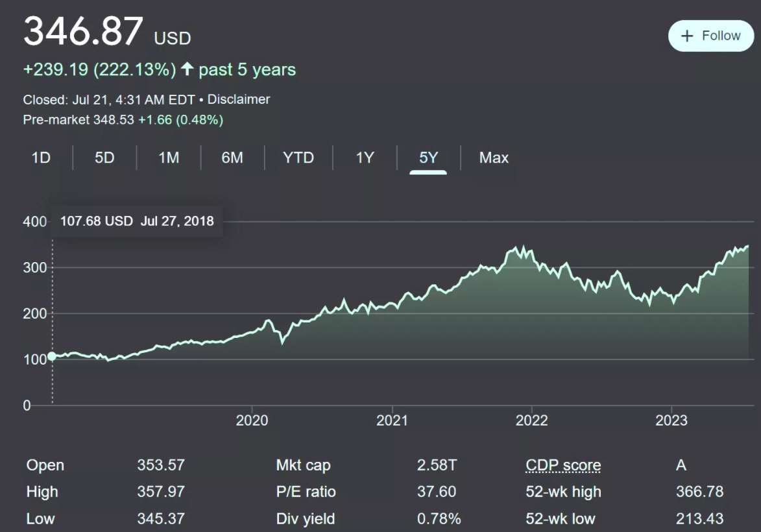Click the Mkt cap value 2.58T
Image resolution: width=761 pixels, height=532 pixels.
437,465
